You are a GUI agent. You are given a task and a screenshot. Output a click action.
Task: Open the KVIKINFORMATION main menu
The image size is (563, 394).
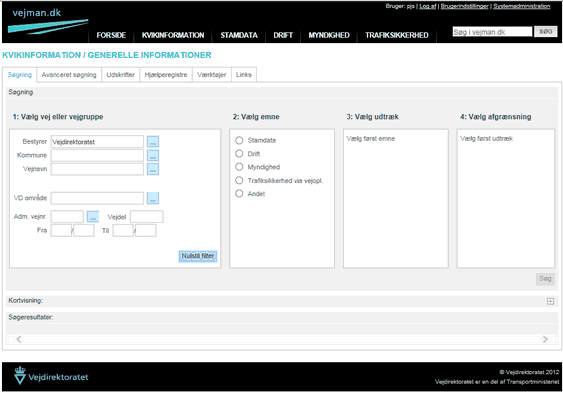173,35
